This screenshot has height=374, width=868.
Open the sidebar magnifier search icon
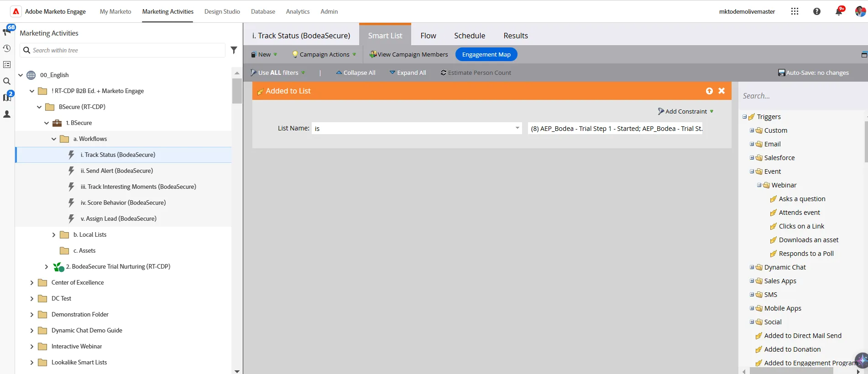coord(7,81)
